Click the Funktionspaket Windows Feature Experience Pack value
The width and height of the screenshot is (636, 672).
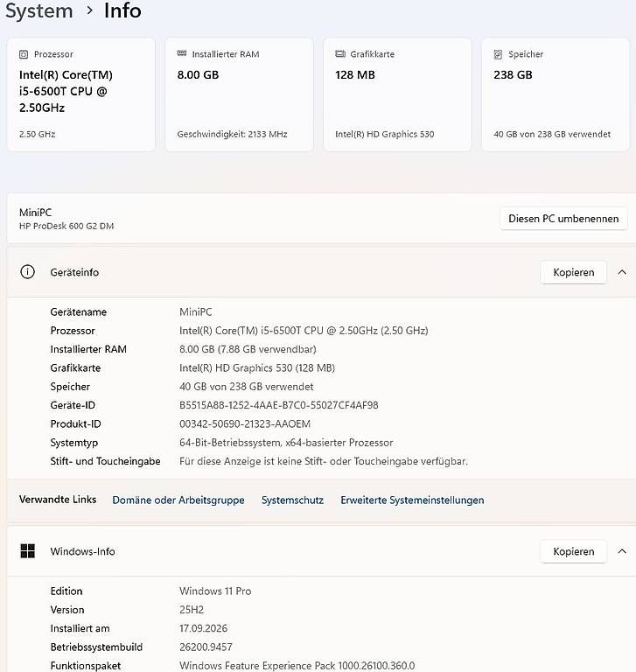(x=297, y=666)
